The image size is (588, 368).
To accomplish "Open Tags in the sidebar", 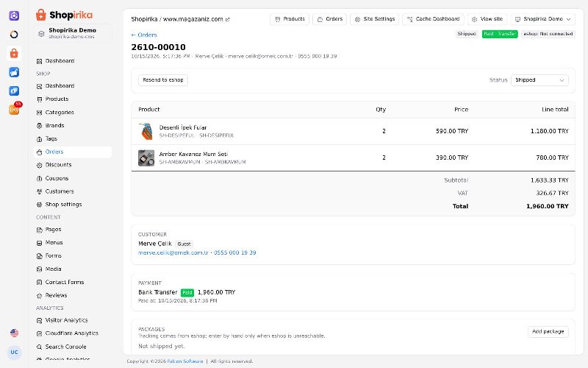I will pos(51,138).
